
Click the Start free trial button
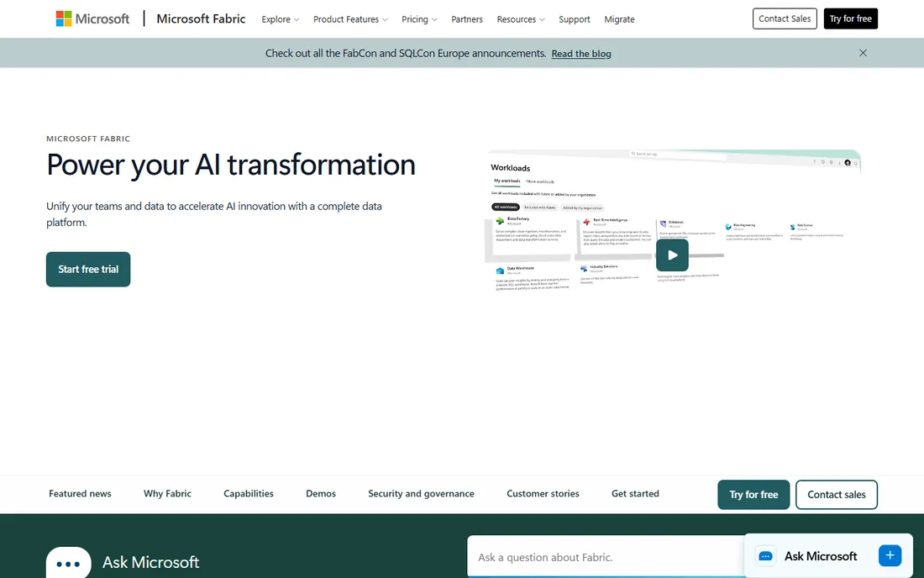point(88,270)
